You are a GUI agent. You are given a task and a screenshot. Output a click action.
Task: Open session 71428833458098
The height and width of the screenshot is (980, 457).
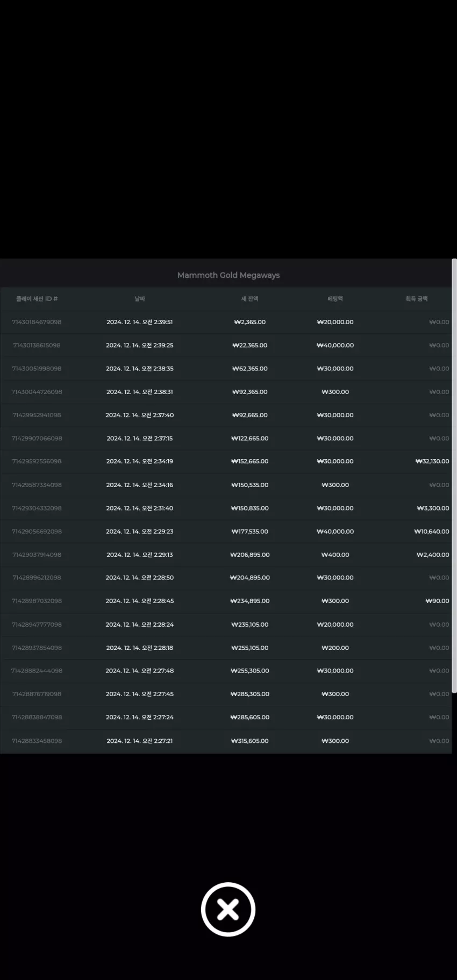37,741
